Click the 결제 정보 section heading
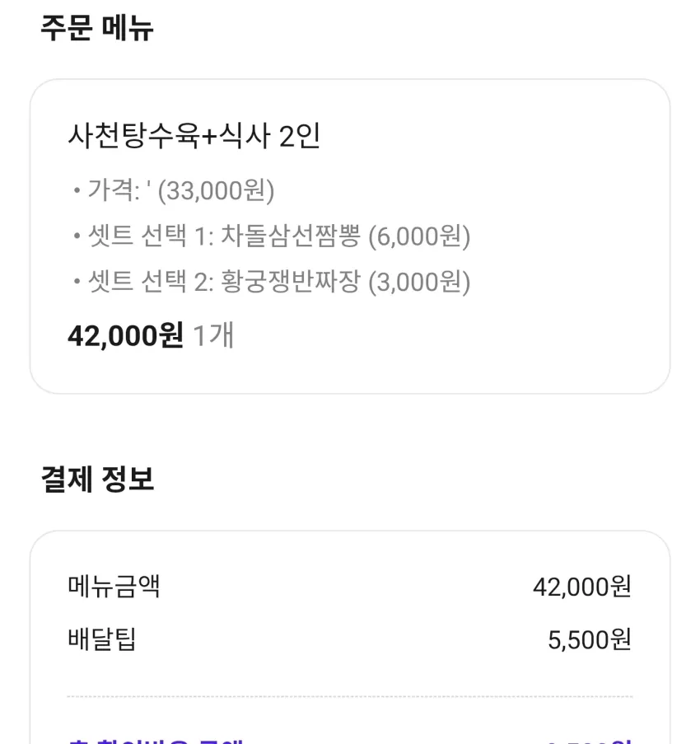 click(97, 480)
